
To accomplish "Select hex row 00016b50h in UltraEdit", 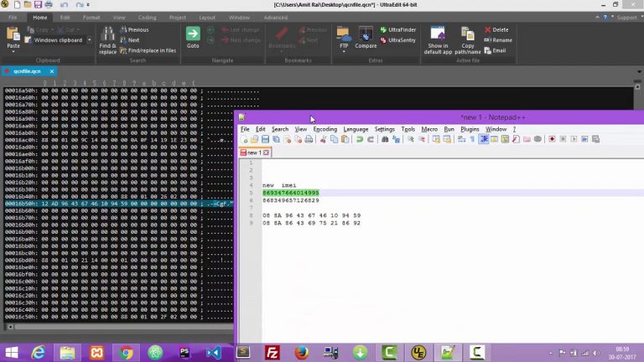I will pyautogui.click(x=119, y=204).
